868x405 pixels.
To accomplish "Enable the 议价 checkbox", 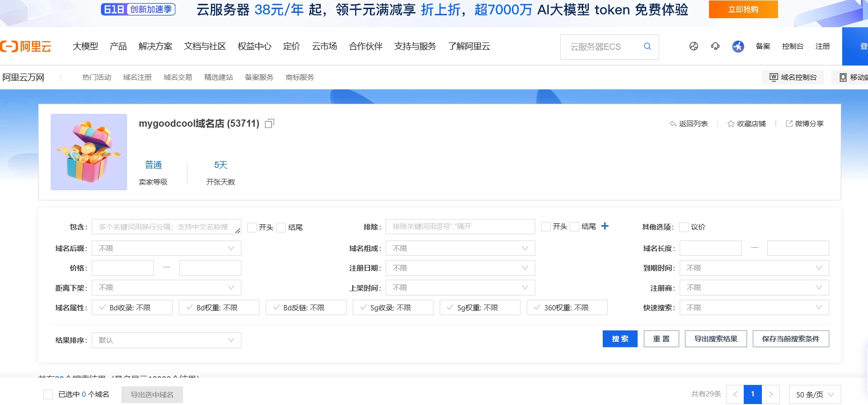I will click(684, 227).
